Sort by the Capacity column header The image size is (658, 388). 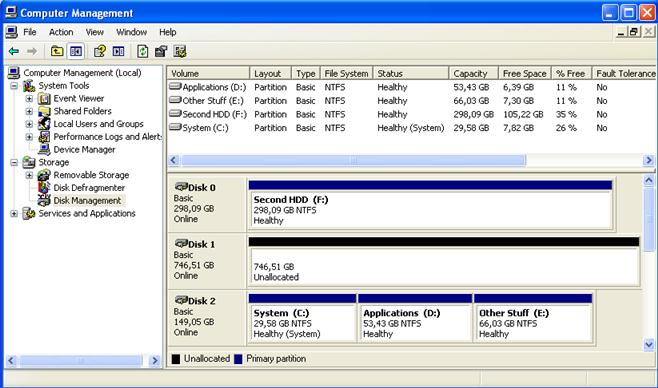473,73
